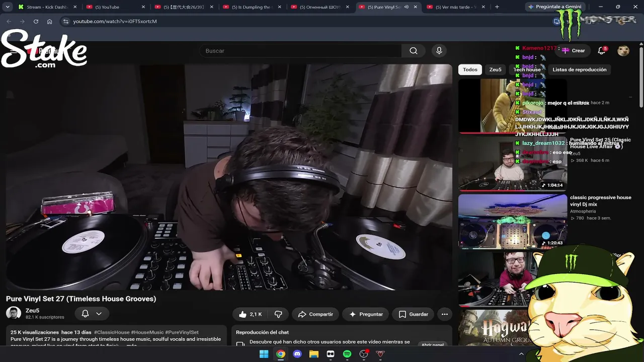This screenshot has width=644, height=362.
Task: Mute the Pure Vinyl tab audio icon
Action: (406, 7)
